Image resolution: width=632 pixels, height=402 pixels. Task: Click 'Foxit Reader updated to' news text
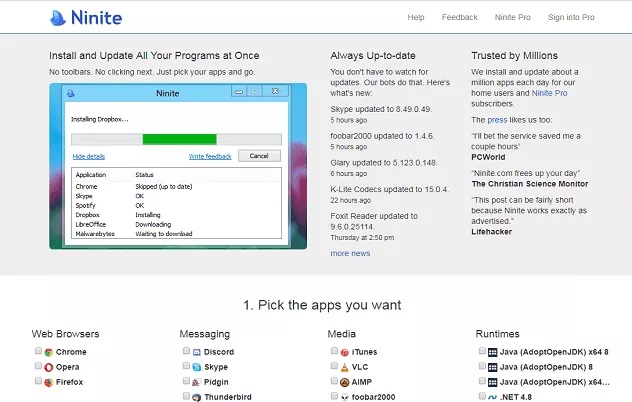tap(374, 216)
